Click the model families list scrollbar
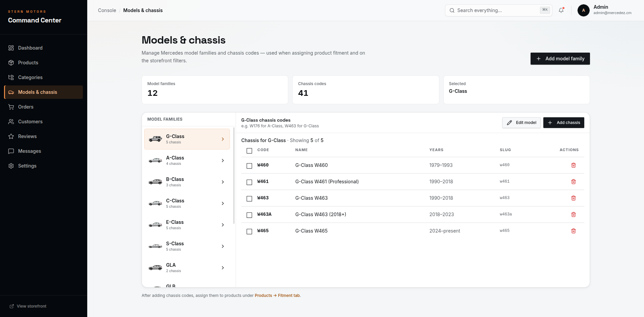The height and width of the screenshot is (317, 644). tap(234, 176)
